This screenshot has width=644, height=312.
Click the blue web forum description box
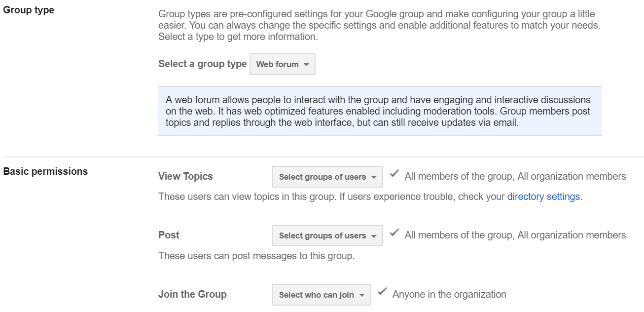coord(380,111)
